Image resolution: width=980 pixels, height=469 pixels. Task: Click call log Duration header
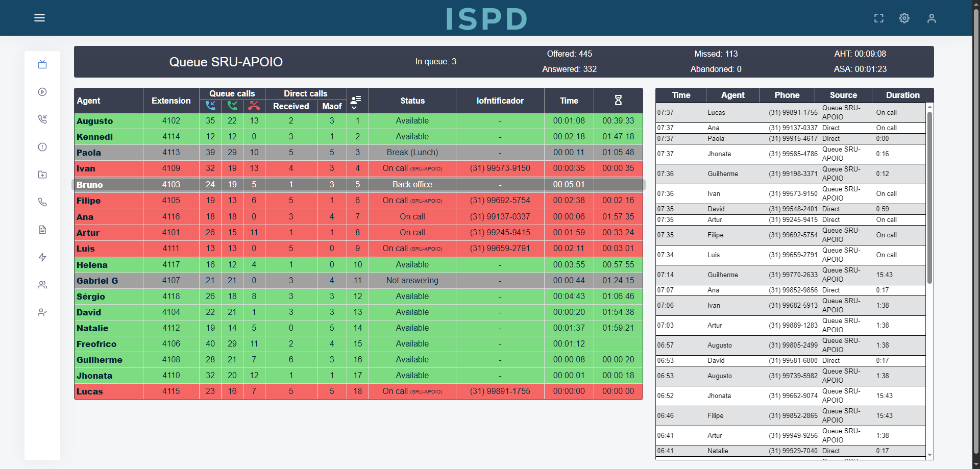[903, 95]
